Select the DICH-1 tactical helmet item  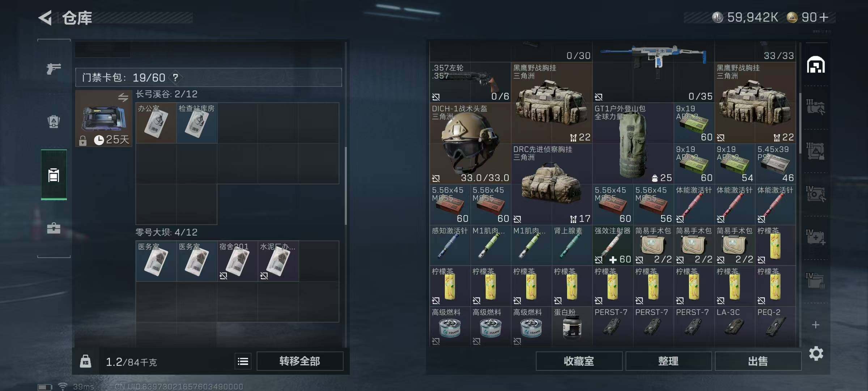click(x=470, y=143)
